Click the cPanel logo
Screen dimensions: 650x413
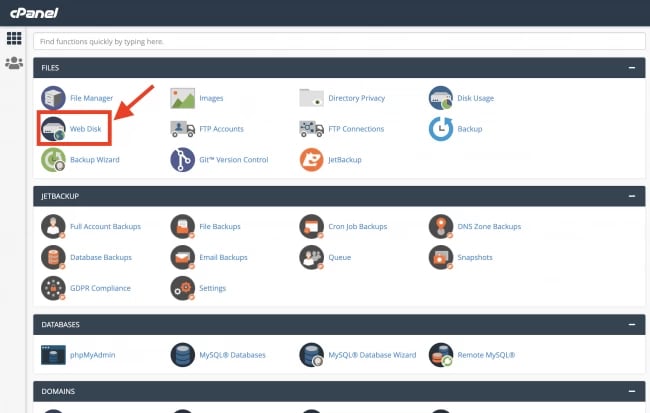tap(34, 13)
